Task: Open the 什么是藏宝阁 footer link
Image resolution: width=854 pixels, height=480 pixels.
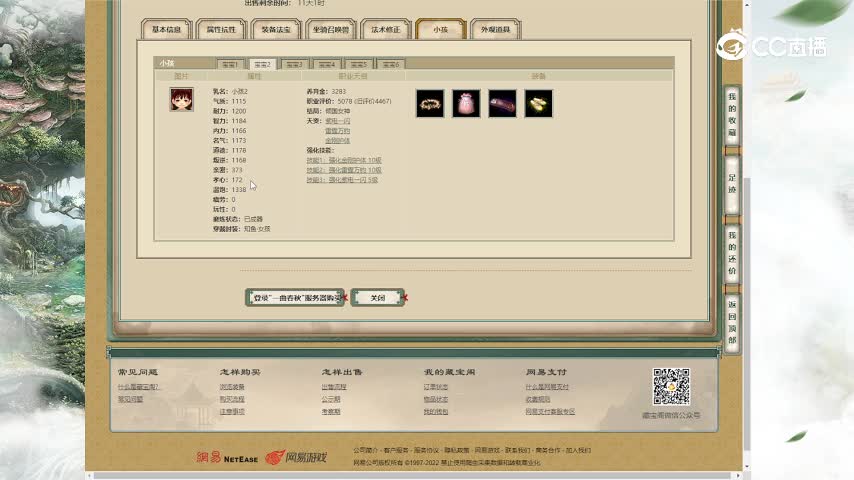Action: 138,387
